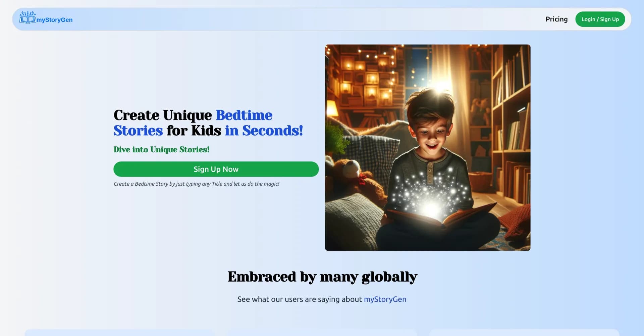The image size is (644, 336).
Task: Click the Sign Up Now button
Action: tap(216, 169)
